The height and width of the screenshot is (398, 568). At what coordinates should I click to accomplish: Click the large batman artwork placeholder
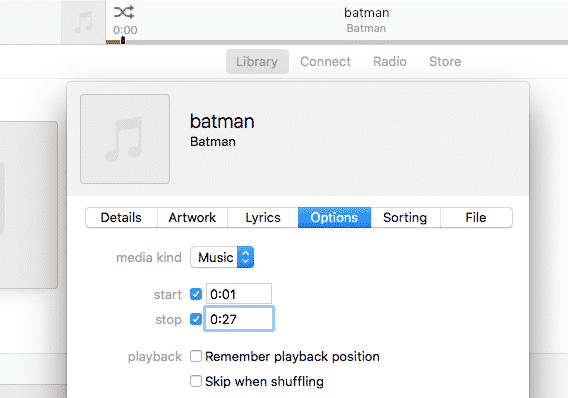pos(125,139)
